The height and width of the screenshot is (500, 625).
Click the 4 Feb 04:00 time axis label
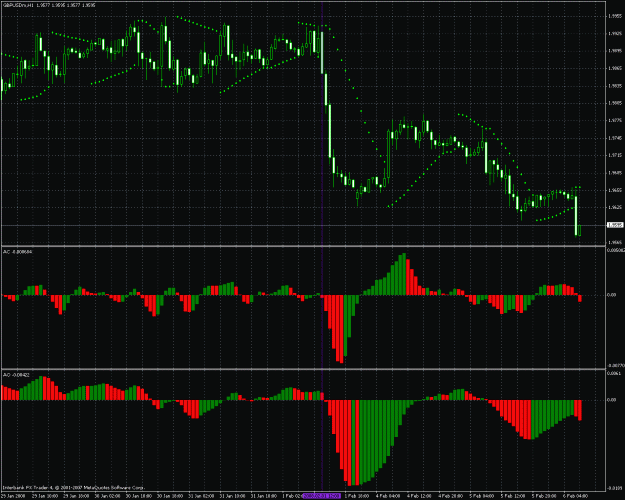tap(388, 496)
